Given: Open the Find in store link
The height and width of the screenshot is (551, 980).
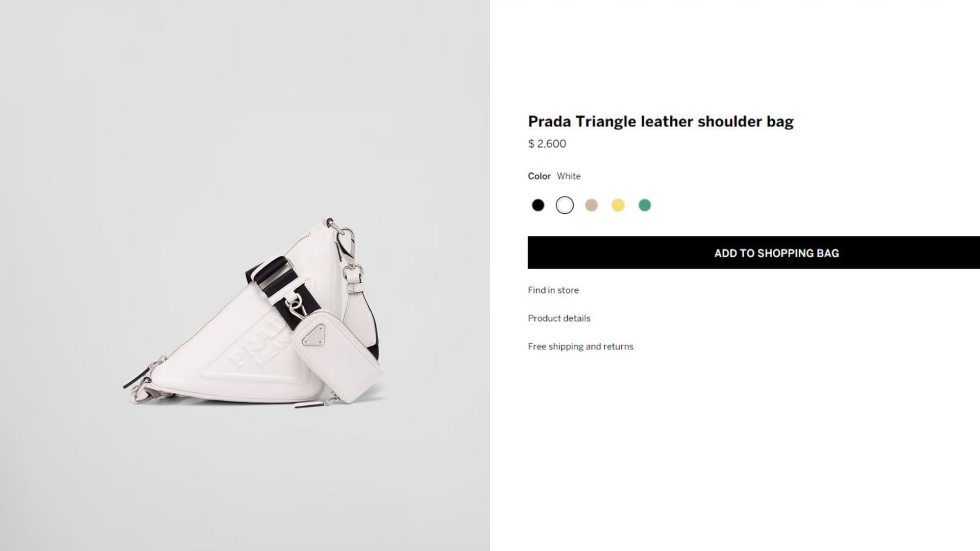Looking at the screenshot, I should click(553, 290).
